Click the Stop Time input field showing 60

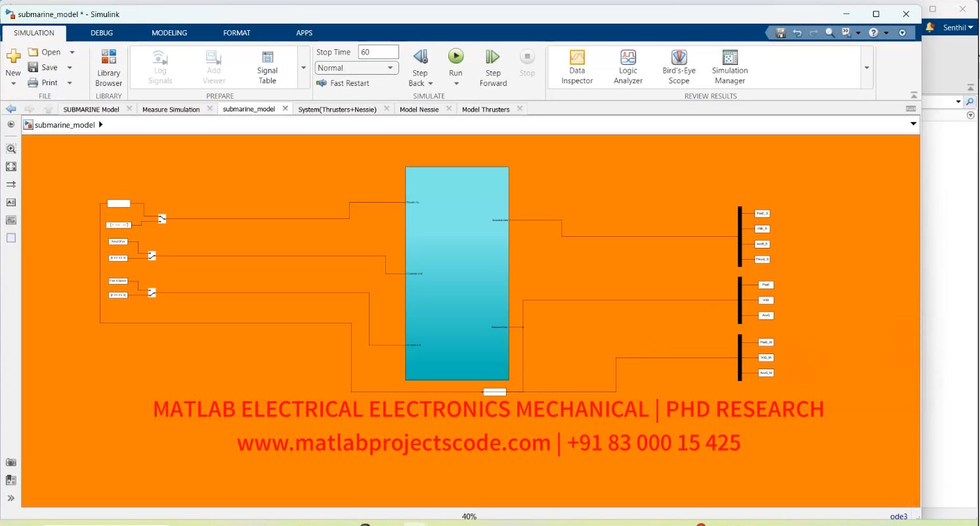tap(377, 51)
